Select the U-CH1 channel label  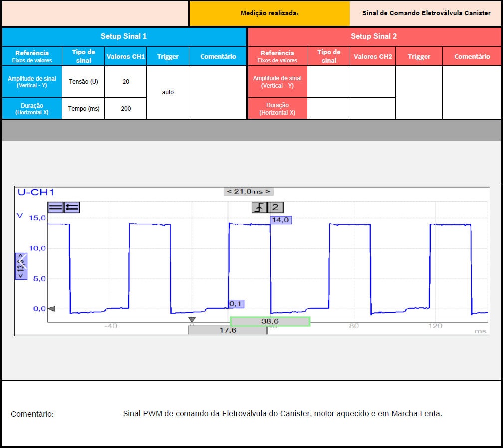36,192
